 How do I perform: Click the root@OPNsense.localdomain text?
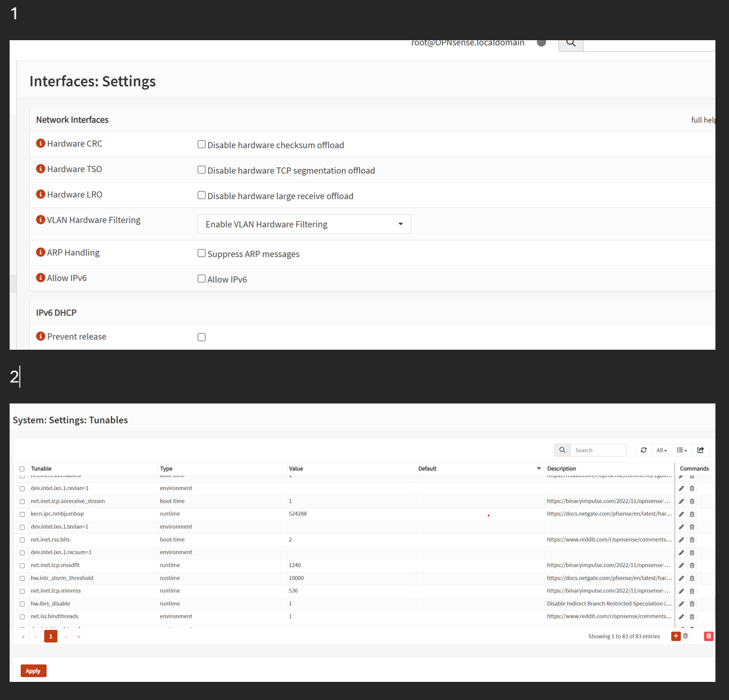468,43
